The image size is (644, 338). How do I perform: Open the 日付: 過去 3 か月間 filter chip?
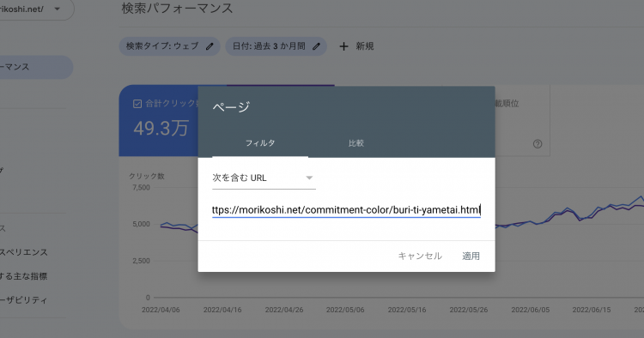(276, 46)
